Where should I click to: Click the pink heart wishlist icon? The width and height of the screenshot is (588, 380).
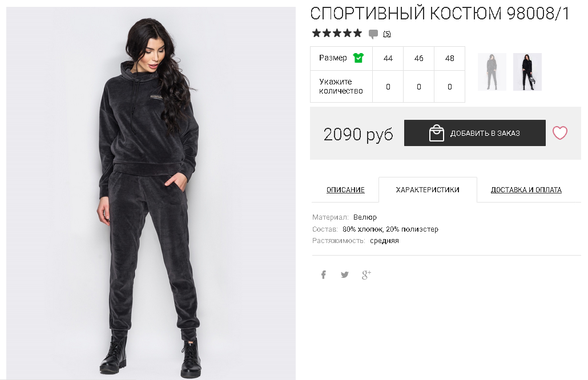[560, 133]
